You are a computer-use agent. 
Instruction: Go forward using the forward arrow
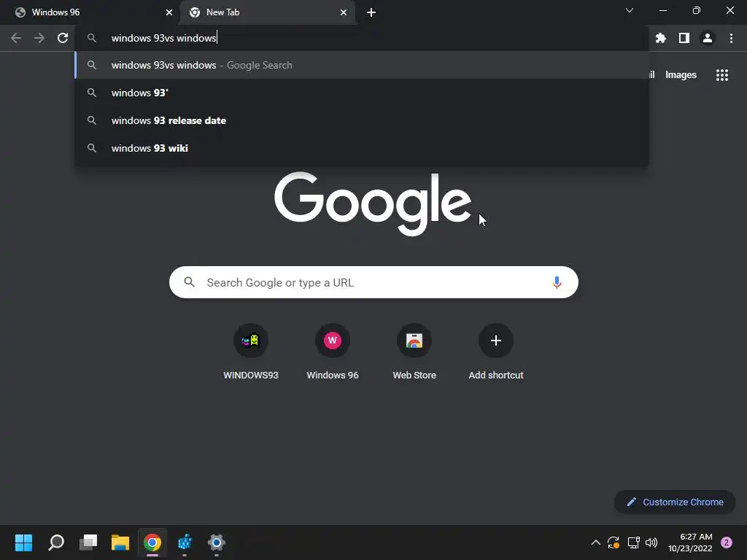pos(39,38)
